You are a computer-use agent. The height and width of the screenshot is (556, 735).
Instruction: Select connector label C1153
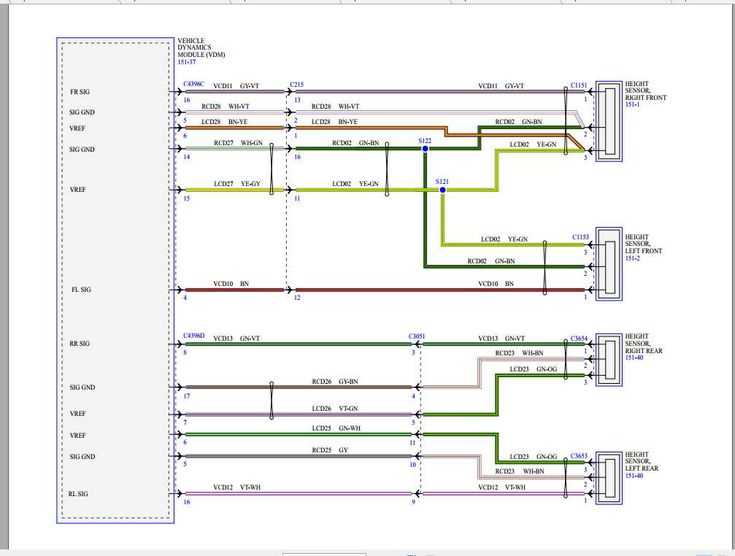click(580, 237)
